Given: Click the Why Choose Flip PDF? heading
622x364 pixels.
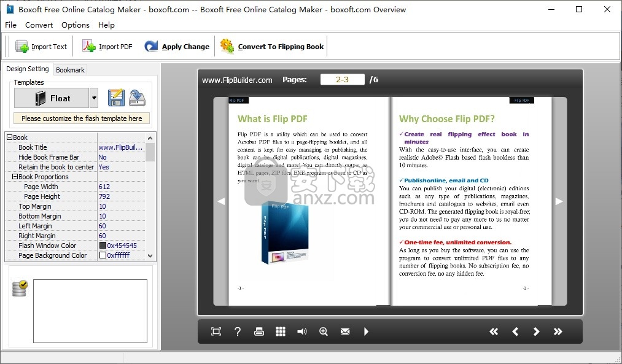Looking at the screenshot, I should (x=446, y=119).
